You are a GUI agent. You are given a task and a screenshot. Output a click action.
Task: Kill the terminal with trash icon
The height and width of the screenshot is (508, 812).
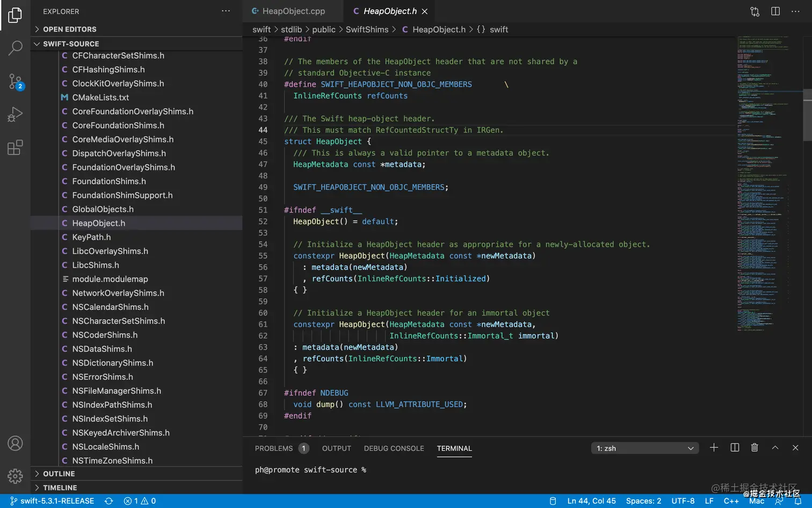pos(754,448)
